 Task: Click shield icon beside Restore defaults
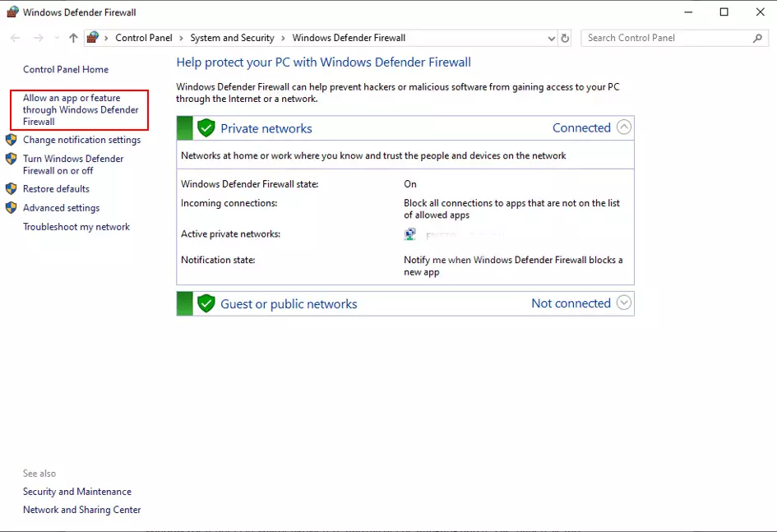tap(11, 189)
